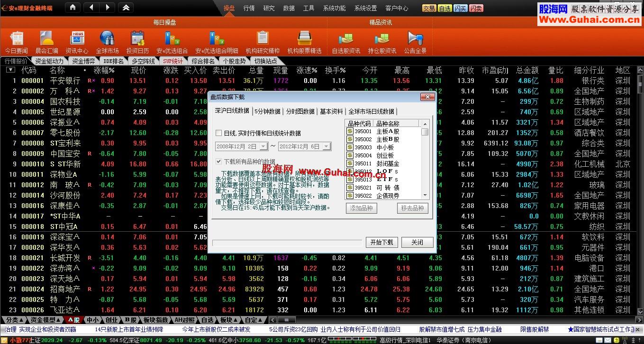Open the 研究 menu
Image resolution: width=644 pixels, height=344 pixels.
pyautogui.click(x=269, y=8)
